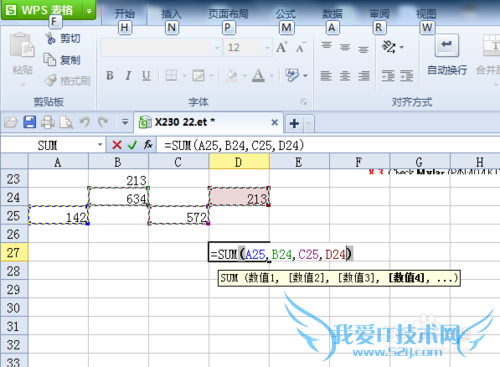Click the font color A icon
The width and height of the screenshot is (500, 367).
(x=258, y=76)
